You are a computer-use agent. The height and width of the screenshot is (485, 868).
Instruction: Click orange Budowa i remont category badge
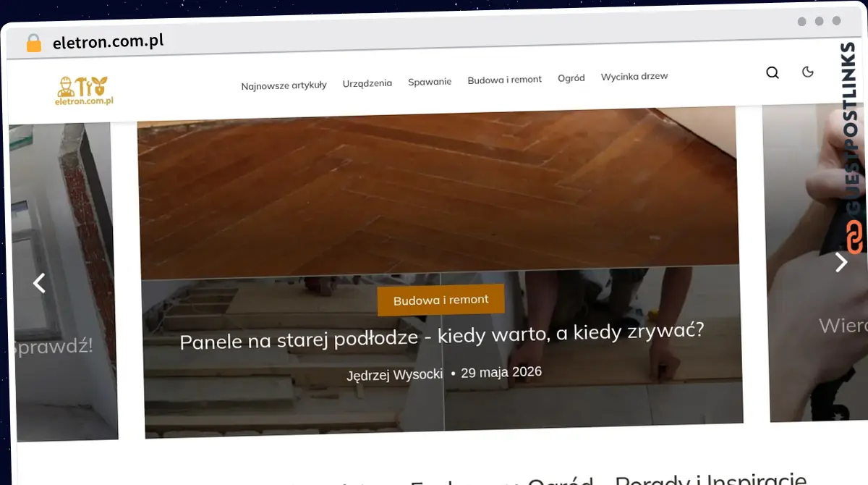[x=441, y=300]
